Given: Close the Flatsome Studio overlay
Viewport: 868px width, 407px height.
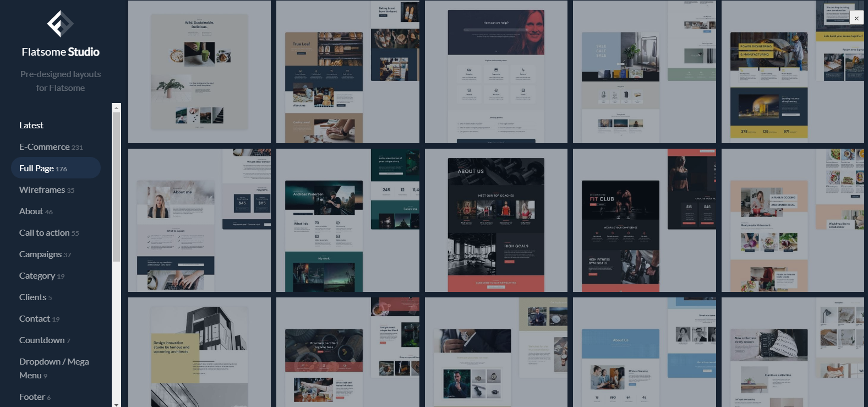Looking at the screenshot, I should (x=856, y=18).
